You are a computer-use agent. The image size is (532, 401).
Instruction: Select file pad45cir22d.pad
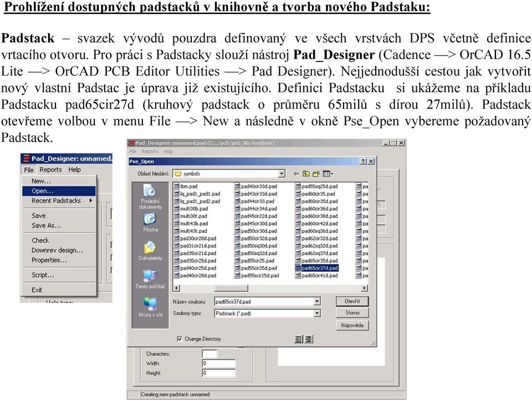coord(256,216)
